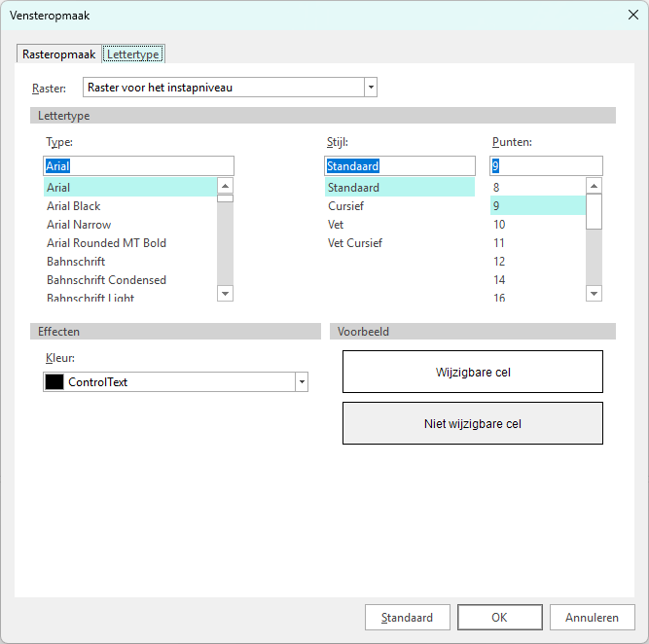This screenshot has width=649, height=644.
Task: Click the black ControlText color swatch
Action: (54, 382)
